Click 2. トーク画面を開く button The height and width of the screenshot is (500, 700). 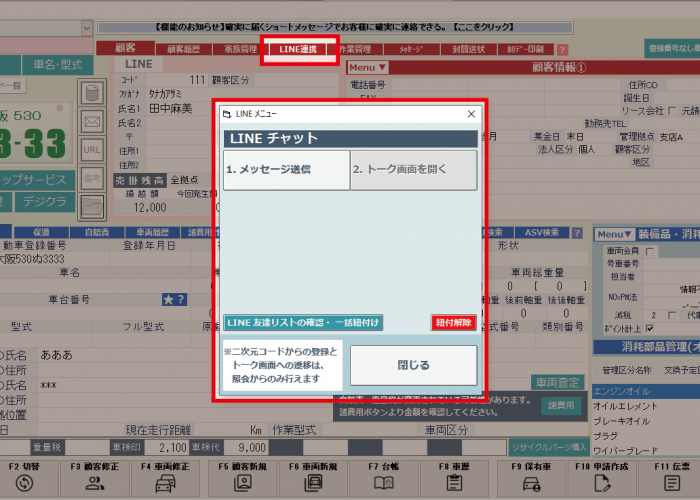pyautogui.click(x=414, y=170)
